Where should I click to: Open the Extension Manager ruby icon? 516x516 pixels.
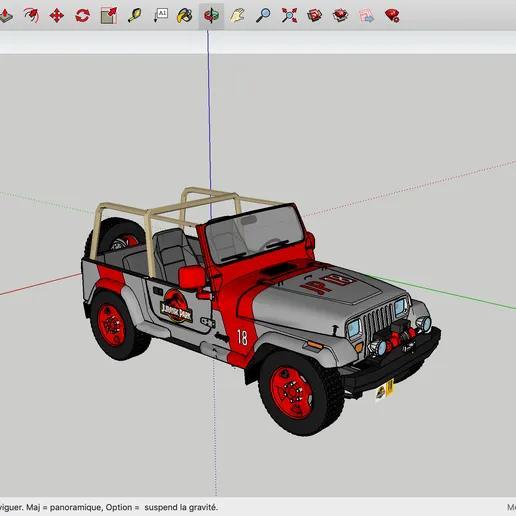coord(392,16)
